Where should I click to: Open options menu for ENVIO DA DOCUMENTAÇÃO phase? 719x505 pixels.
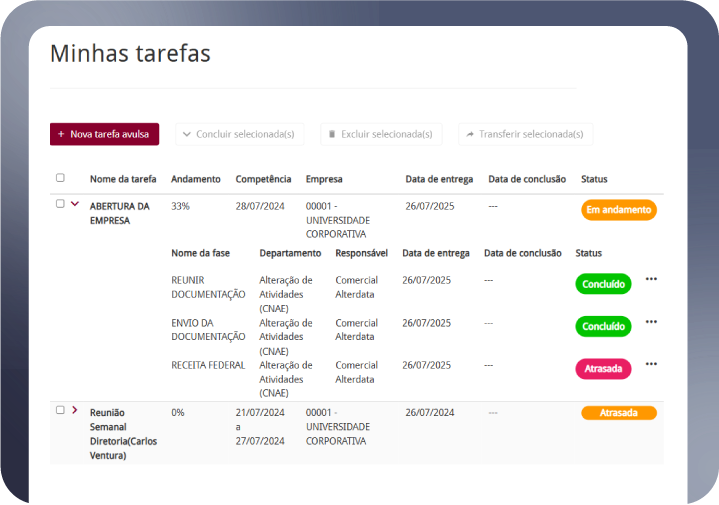(x=651, y=322)
